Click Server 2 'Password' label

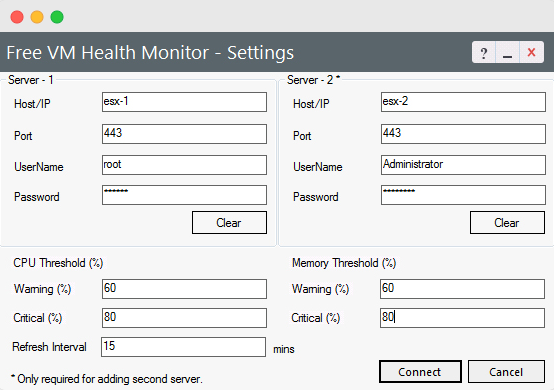pyautogui.click(x=316, y=197)
